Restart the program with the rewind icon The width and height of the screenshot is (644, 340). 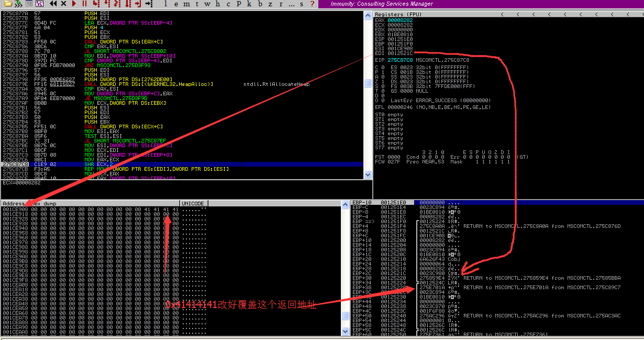click(x=53, y=4)
